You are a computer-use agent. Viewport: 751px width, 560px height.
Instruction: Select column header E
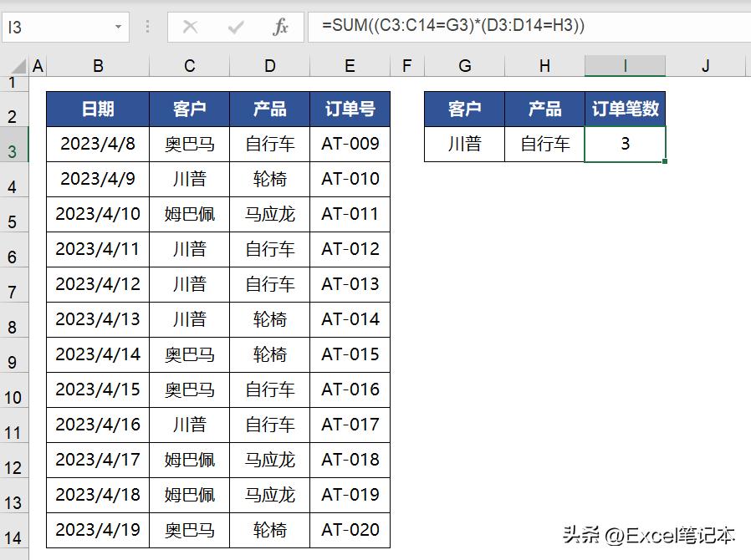(350, 64)
